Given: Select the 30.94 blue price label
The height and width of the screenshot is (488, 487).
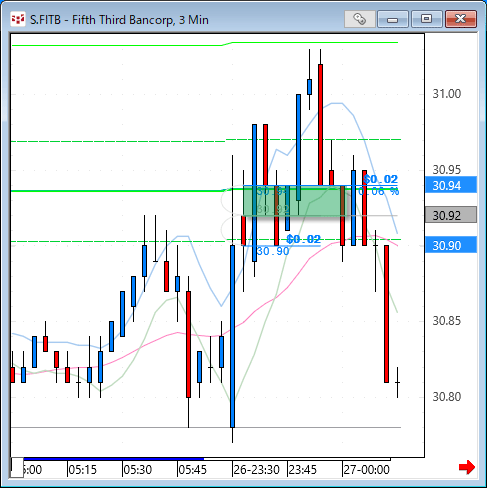Looking at the screenshot, I should [x=451, y=185].
